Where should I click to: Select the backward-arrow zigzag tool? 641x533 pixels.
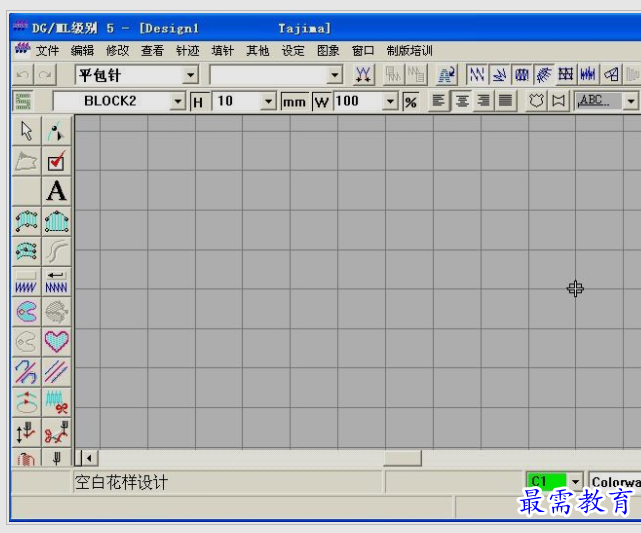pos(56,282)
